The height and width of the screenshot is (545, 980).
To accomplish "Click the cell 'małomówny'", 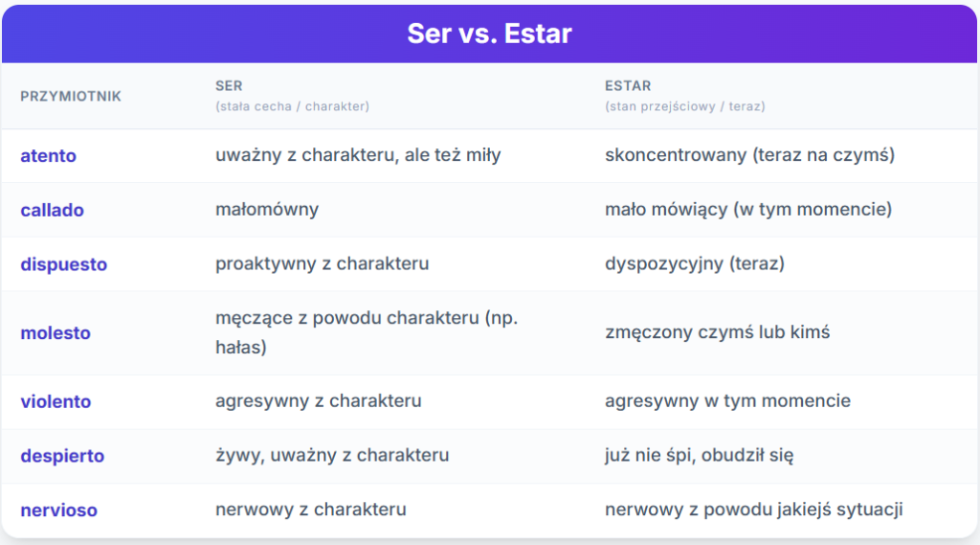I will [267, 209].
